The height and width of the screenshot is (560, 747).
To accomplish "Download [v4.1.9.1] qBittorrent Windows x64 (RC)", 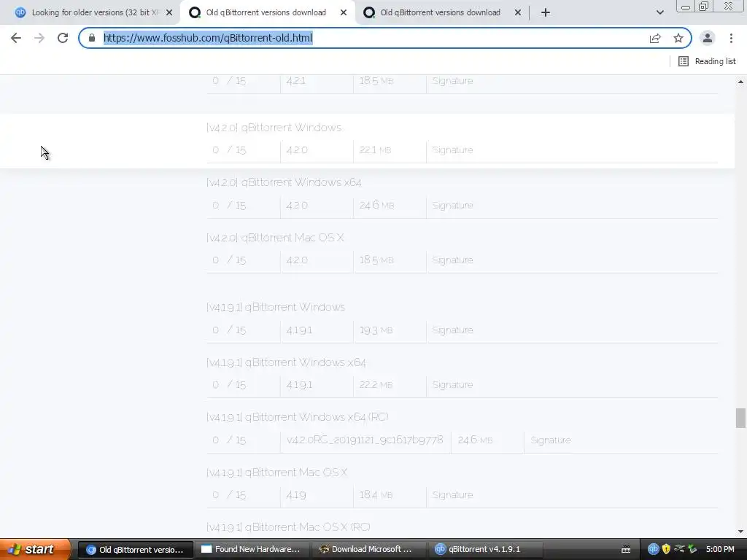I will point(298,417).
